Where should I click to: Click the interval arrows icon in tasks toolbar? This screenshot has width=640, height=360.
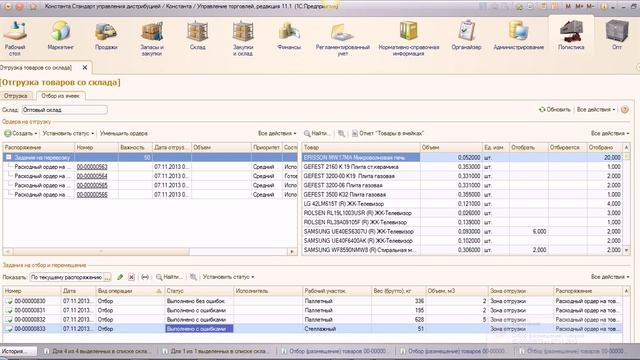coord(145,277)
